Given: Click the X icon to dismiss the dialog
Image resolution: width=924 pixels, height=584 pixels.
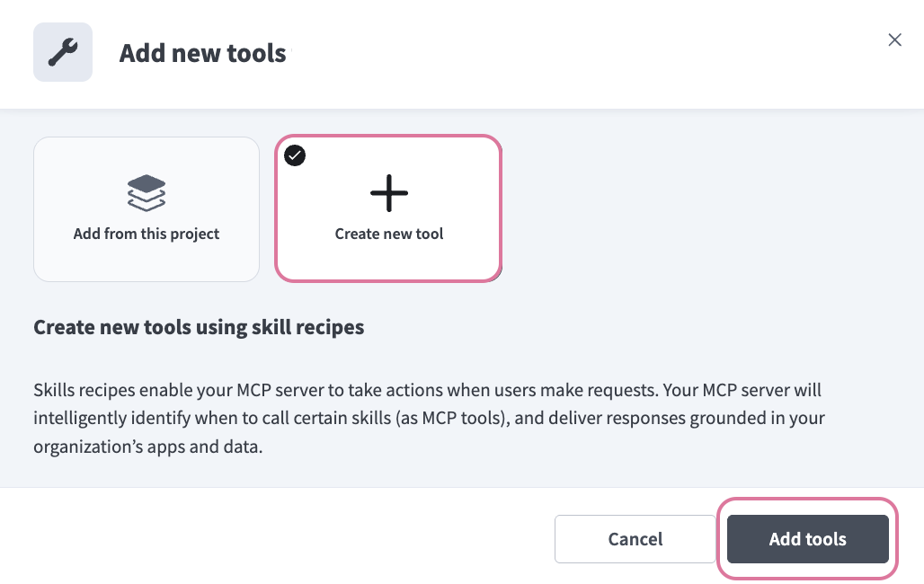Looking at the screenshot, I should click(x=894, y=40).
